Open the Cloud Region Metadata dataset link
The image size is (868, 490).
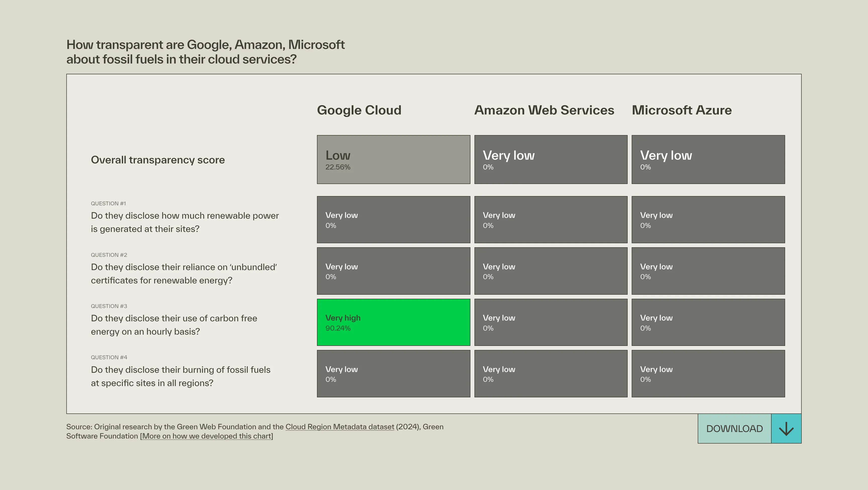tap(340, 427)
